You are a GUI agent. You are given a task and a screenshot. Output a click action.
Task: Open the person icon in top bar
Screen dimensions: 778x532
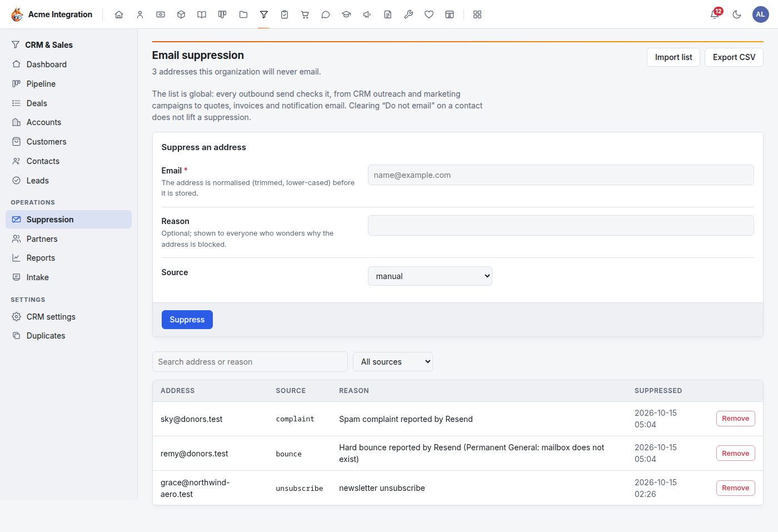(140, 14)
